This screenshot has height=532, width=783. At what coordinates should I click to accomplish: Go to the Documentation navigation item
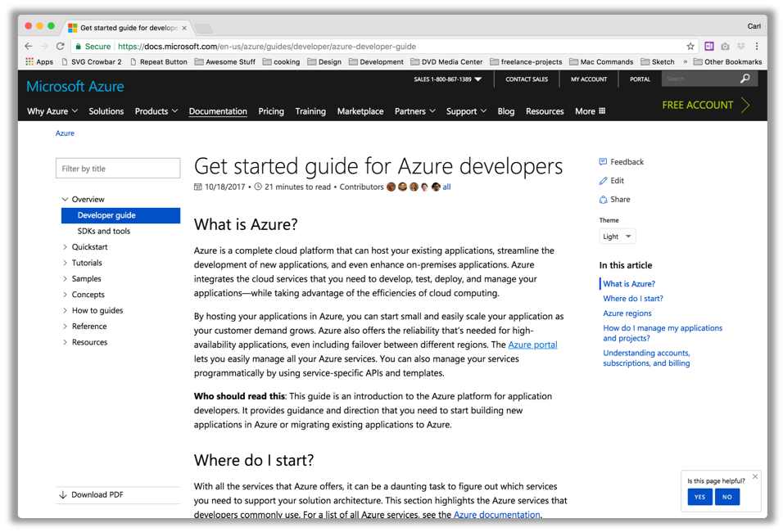click(218, 110)
